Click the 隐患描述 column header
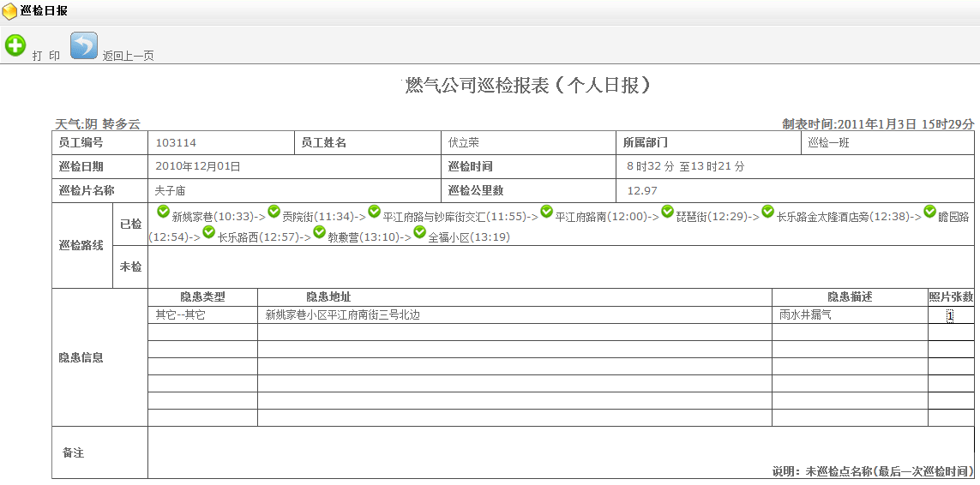 (850, 296)
